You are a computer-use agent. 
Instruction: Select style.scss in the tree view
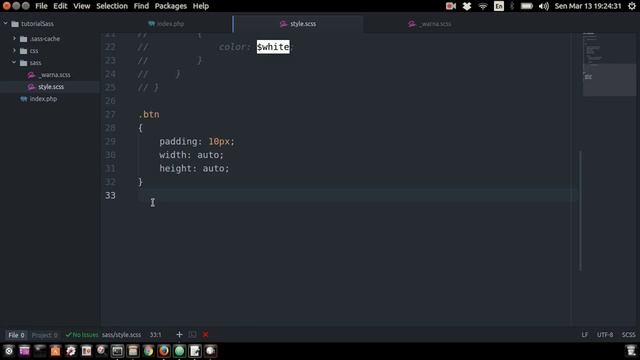pos(50,87)
